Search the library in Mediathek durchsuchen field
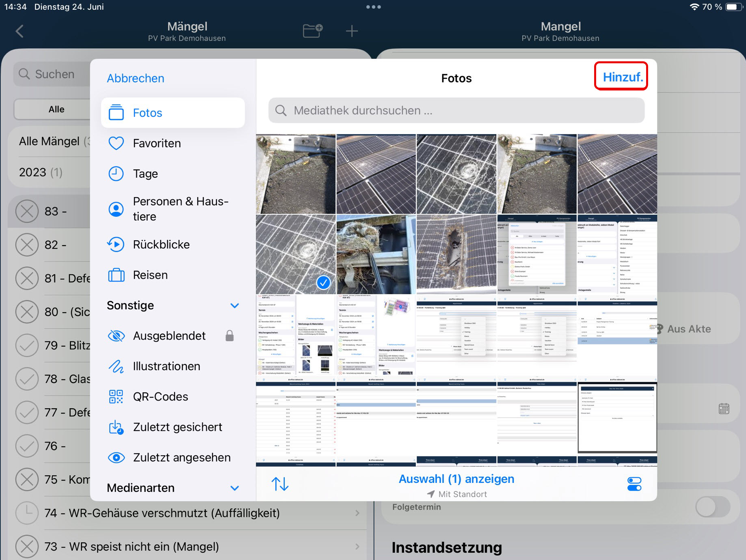This screenshot has width=746, height=560. pos(456,110)
